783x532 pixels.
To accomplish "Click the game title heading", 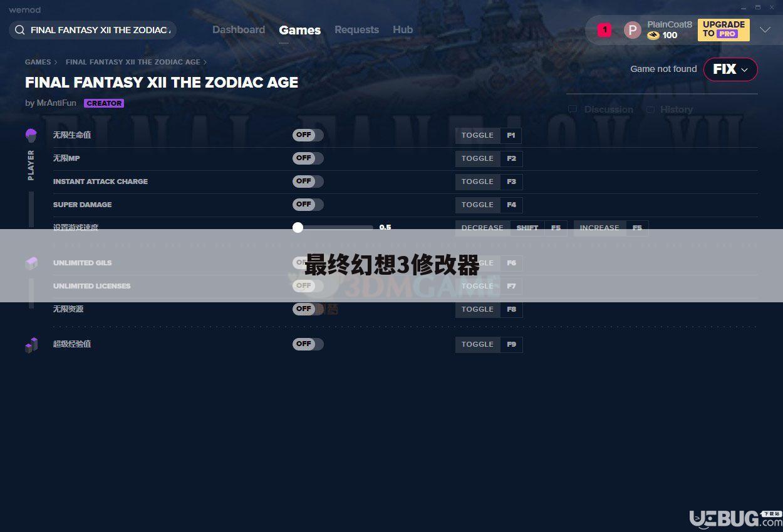I will [162, 82].
